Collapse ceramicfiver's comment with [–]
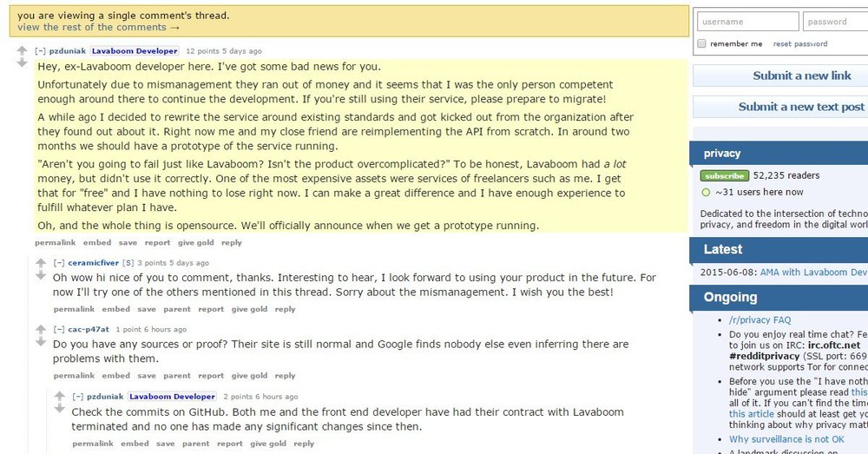The height and width of the screenshot is (454, 868). (59, 263)
